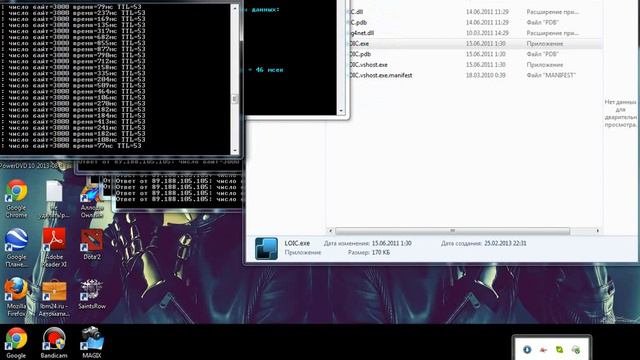The width and height of the screenshot is (640, 360).
Task: Click the ping command window scrollbar thumb
Action: (x=235, y=98)
